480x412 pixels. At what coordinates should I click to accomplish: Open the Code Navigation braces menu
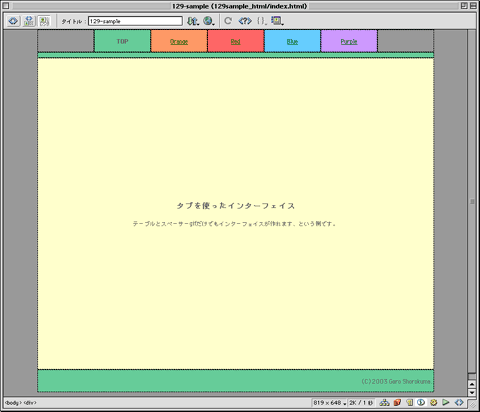point(262,21)
